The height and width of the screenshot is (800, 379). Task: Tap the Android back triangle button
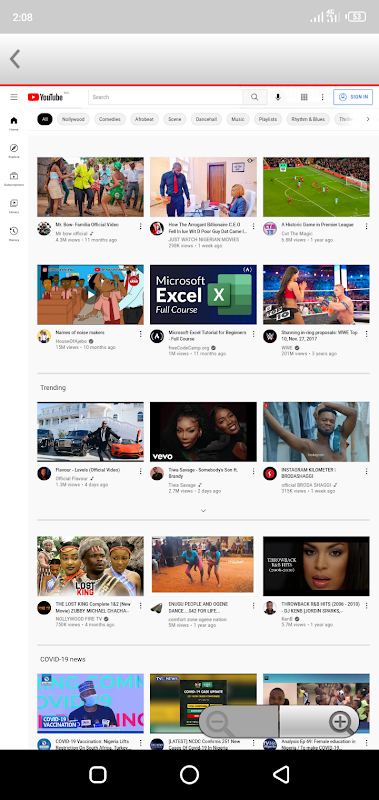point(281,774)
